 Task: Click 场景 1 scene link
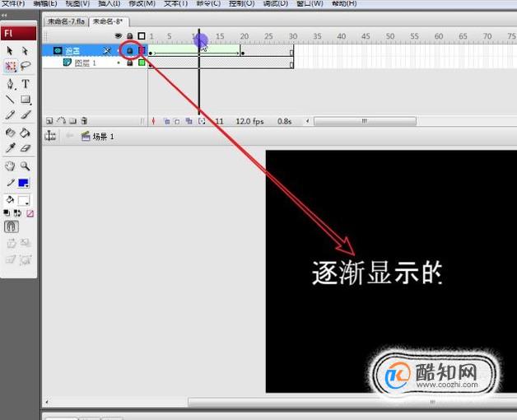[98, 136]
